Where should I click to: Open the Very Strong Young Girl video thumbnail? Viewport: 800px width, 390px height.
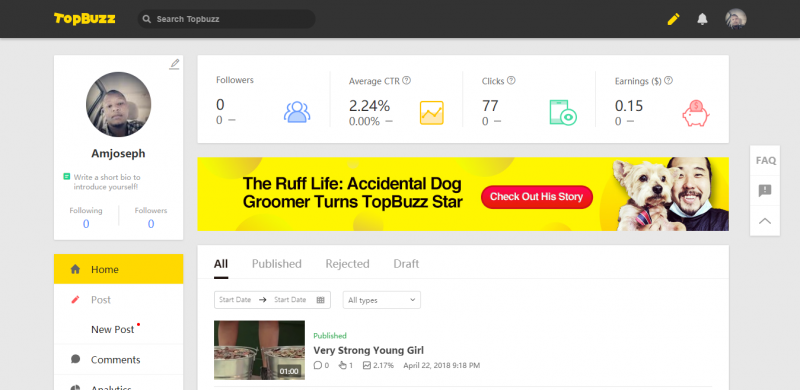pos(259,350)
